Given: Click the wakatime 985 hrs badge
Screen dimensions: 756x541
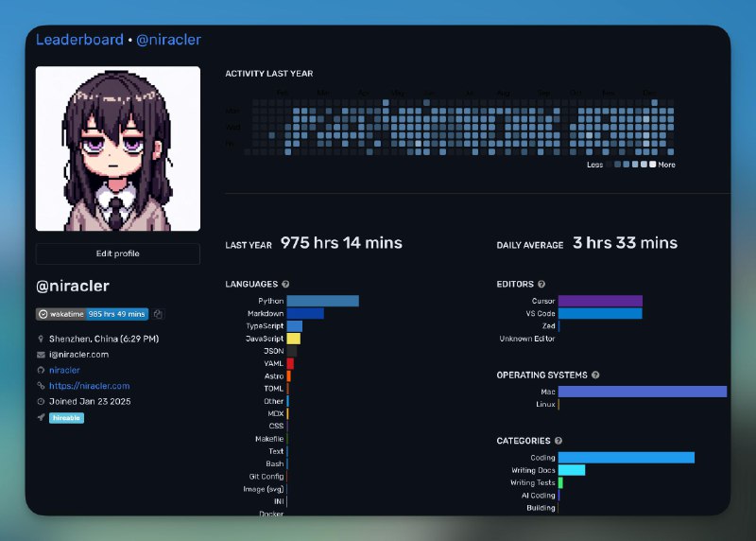Looking at the screenshot, I should tap(92, 314).
